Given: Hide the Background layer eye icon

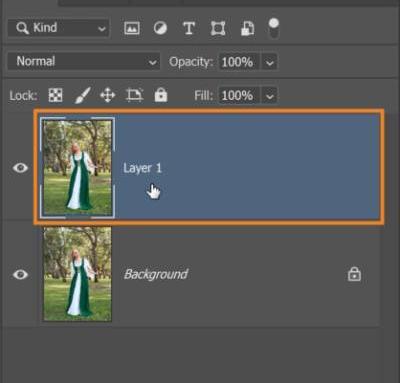Looking at the screenshot, I should 20,274.
